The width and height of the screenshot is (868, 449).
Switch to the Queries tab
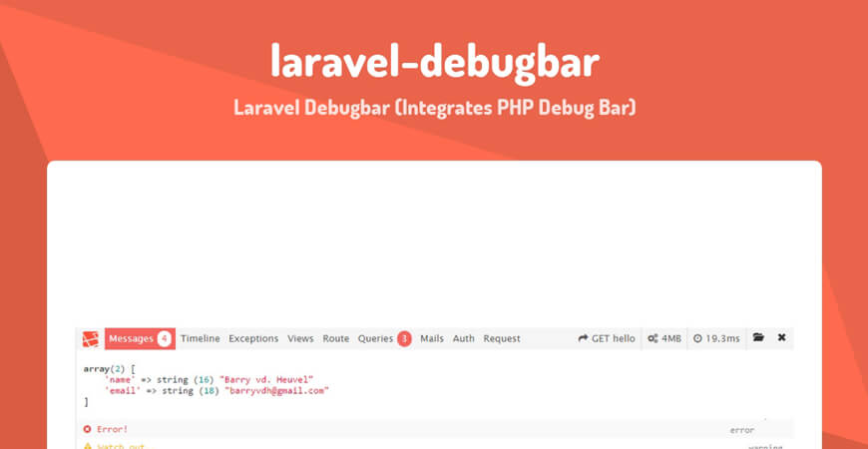pos(384,339)
